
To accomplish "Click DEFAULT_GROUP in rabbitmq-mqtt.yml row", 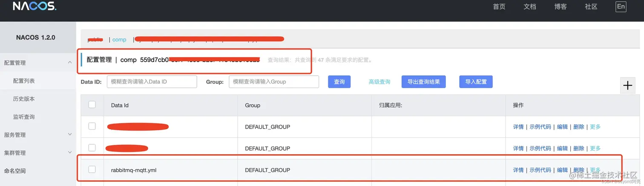I will pos(267,170).
